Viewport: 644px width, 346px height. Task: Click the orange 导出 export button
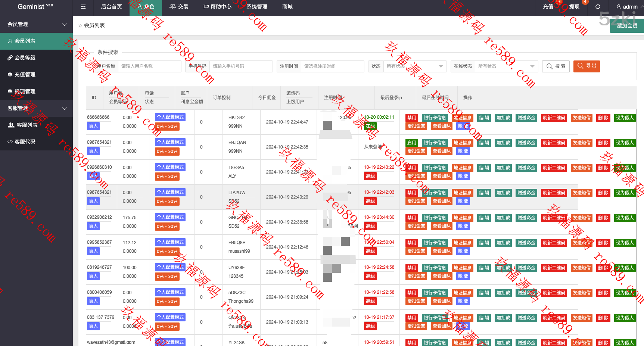coord(587,66)
